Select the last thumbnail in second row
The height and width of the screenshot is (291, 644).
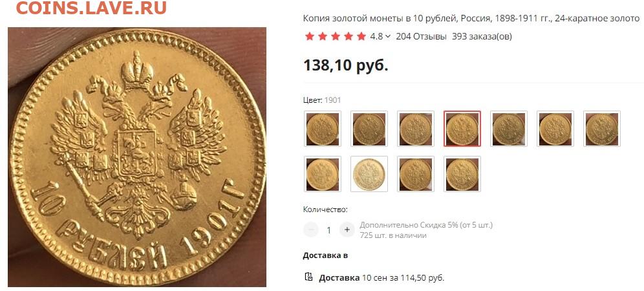coord(462,174)
